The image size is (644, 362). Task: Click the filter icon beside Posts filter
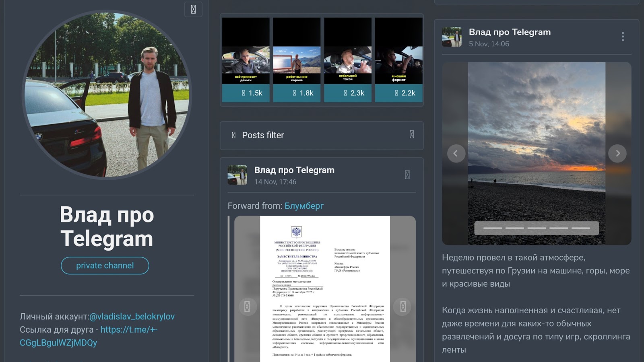pyautogui.click(x=234, y=135)
